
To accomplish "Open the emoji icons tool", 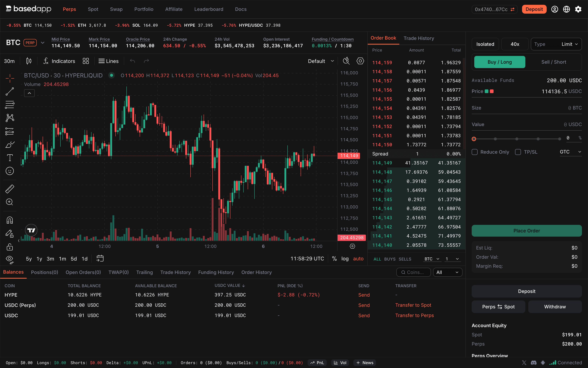I will [x=10, y=171].
